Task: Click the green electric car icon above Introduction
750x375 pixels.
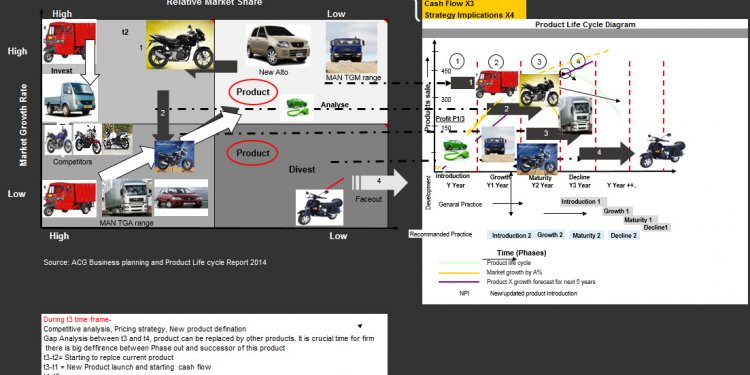Action: pos(455,149)
